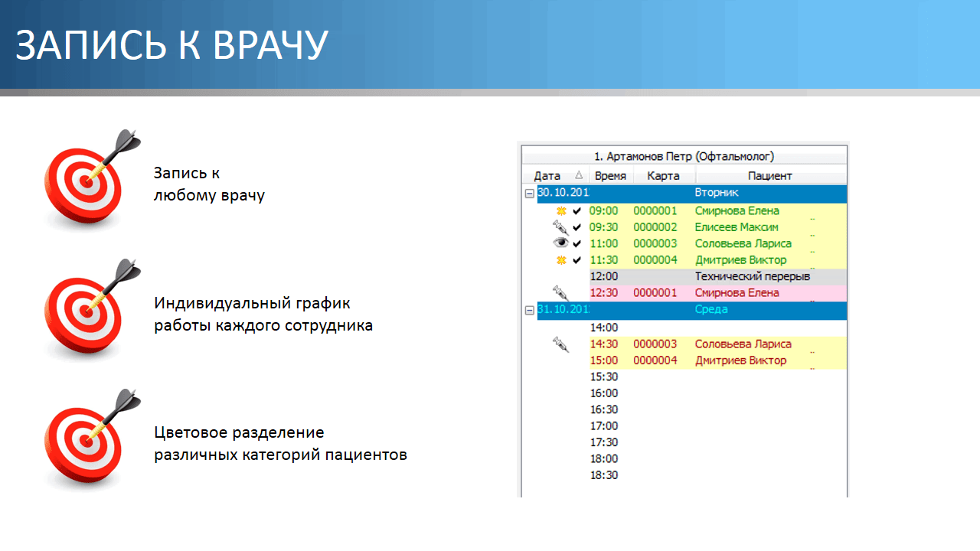Click the Карта column header
This screenshot has width=980, height=551.
[x=663, y=176]
